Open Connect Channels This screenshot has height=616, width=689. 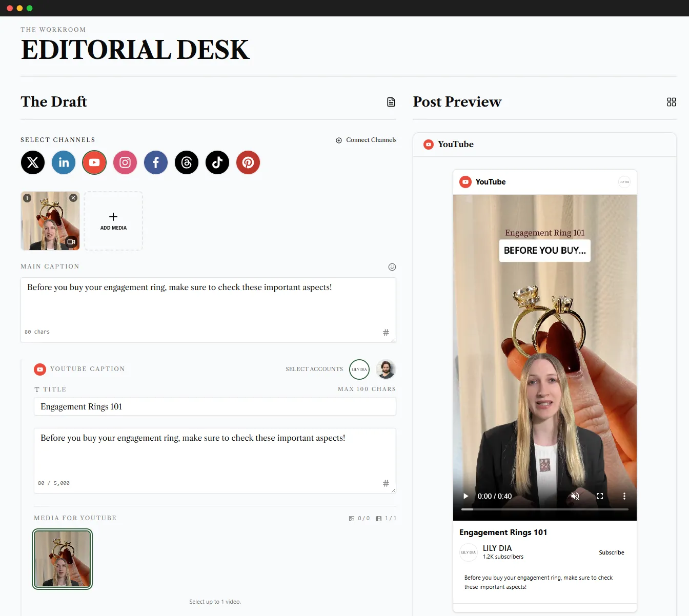pos(366,139)
